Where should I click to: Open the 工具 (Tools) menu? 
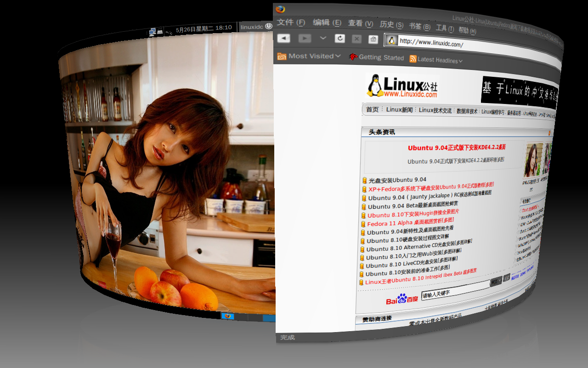[442, 28]
